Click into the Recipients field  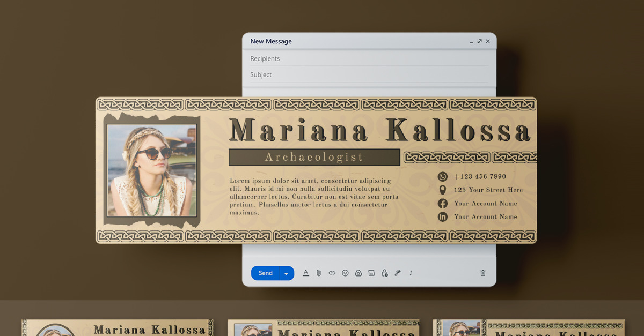[x=369, y=58]
